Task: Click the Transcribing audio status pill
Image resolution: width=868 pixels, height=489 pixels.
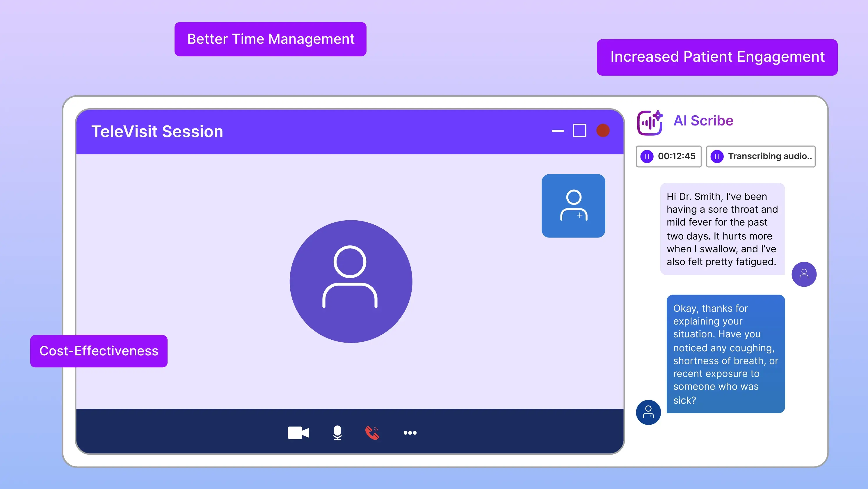Action: click(761, 156)
